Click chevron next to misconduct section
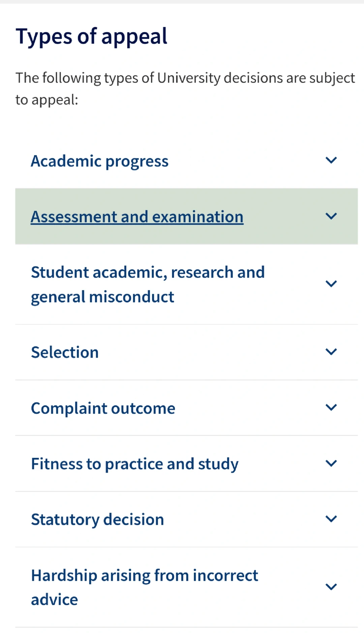The height and width of the screenshot is (633, 364). 331,284
